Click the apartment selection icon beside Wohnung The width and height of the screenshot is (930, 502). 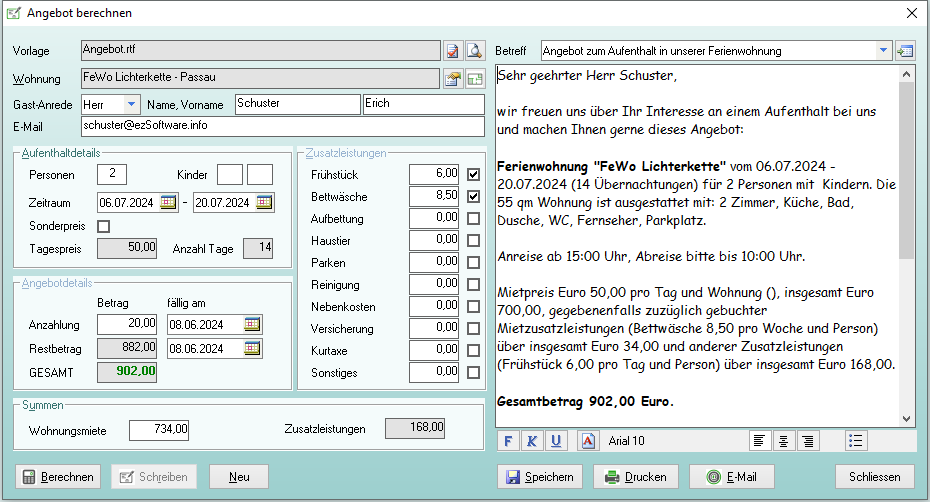pos(453,79)
